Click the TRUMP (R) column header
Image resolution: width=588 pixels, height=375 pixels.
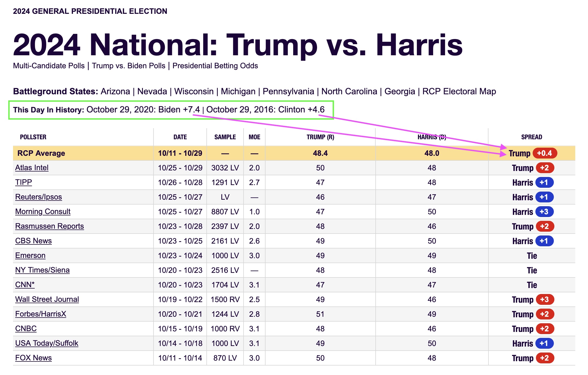coord(320,137)
